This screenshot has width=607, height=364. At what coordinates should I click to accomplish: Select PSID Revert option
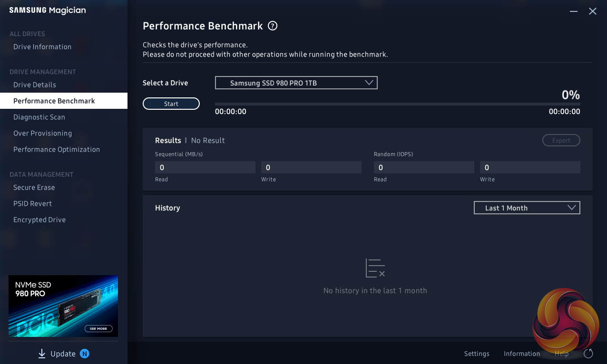(x=32, y=203)
